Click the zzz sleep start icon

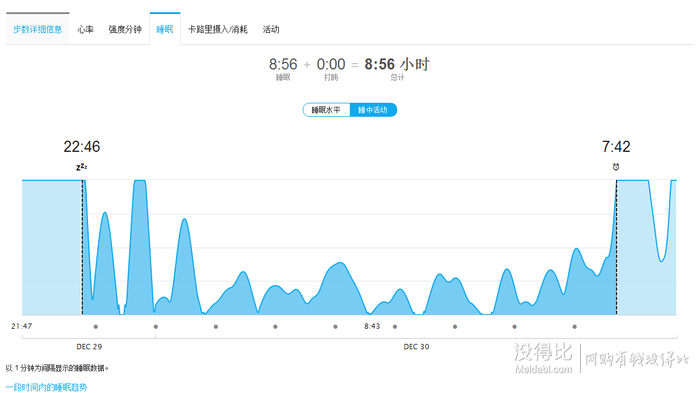[81, 167]
